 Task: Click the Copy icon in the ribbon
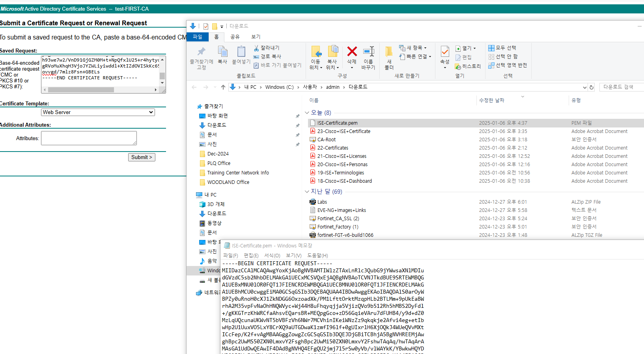pos(223,52)
